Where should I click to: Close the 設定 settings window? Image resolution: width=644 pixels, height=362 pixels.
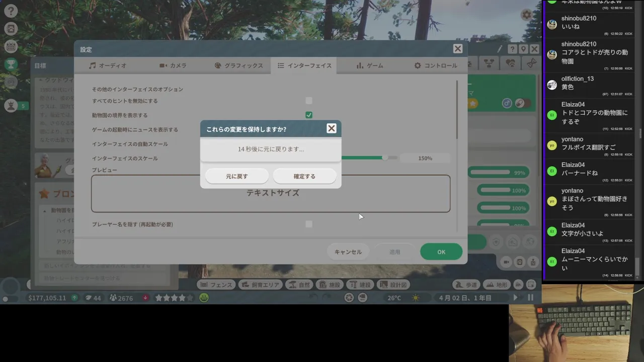coord(457,49)
